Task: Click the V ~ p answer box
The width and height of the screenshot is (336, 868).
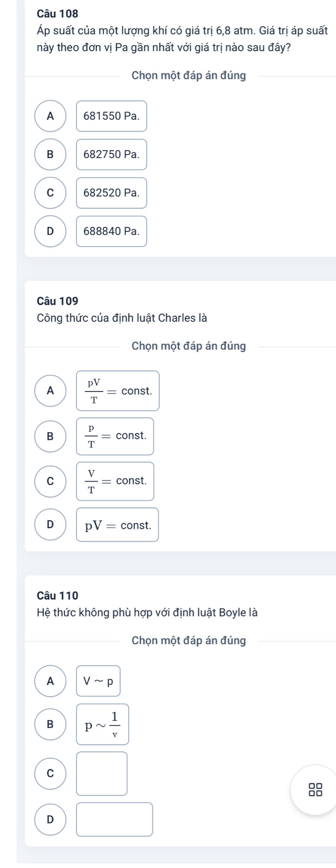Action: tap(98, 680)
